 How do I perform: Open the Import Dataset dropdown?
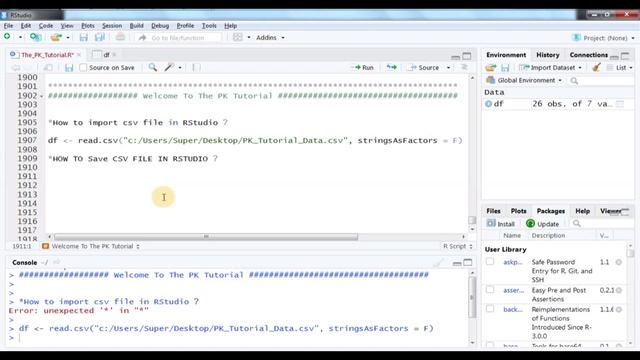[550, 68]
